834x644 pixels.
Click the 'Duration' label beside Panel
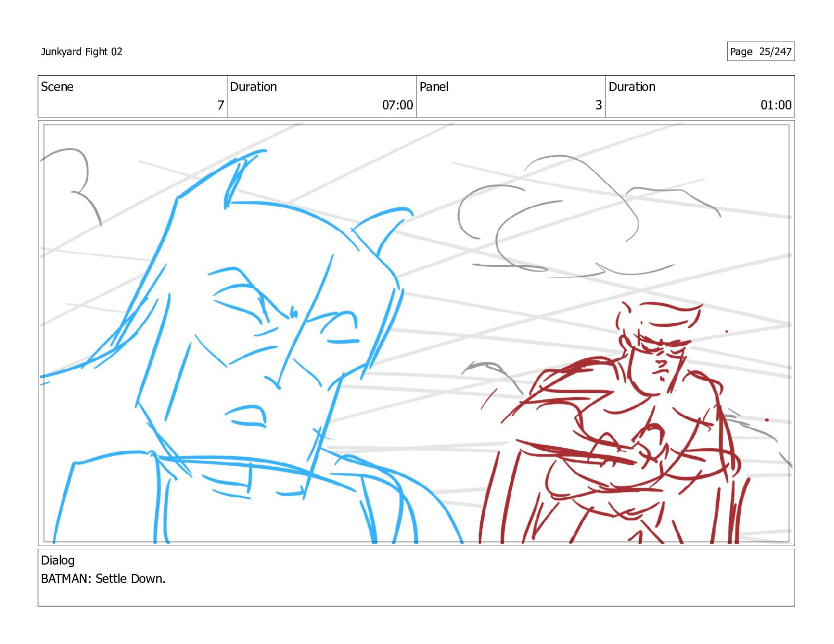click(632, 87)
